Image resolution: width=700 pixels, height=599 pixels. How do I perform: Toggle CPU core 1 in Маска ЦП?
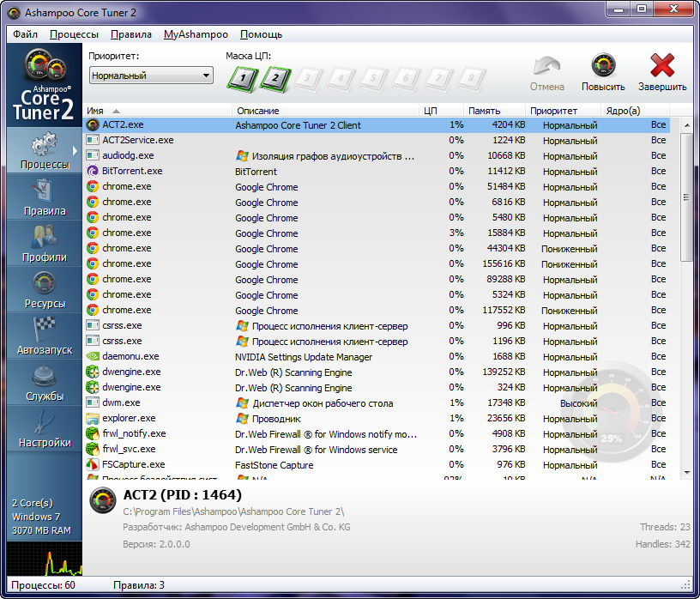pos(243,79)
